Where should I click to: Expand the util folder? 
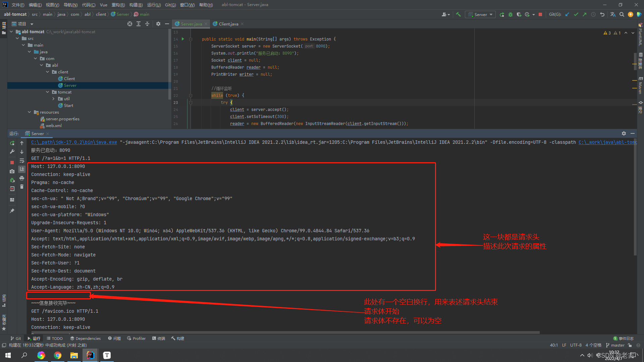pos(54,99)
